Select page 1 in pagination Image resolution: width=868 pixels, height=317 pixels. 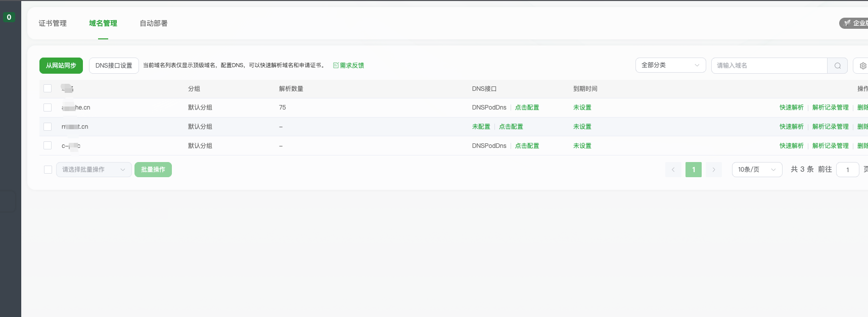point(694,170)
